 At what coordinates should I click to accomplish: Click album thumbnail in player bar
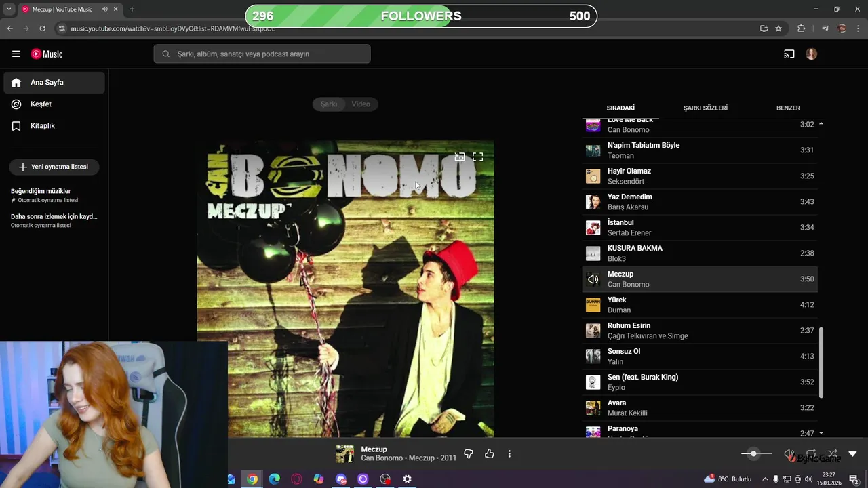(344, 453)
